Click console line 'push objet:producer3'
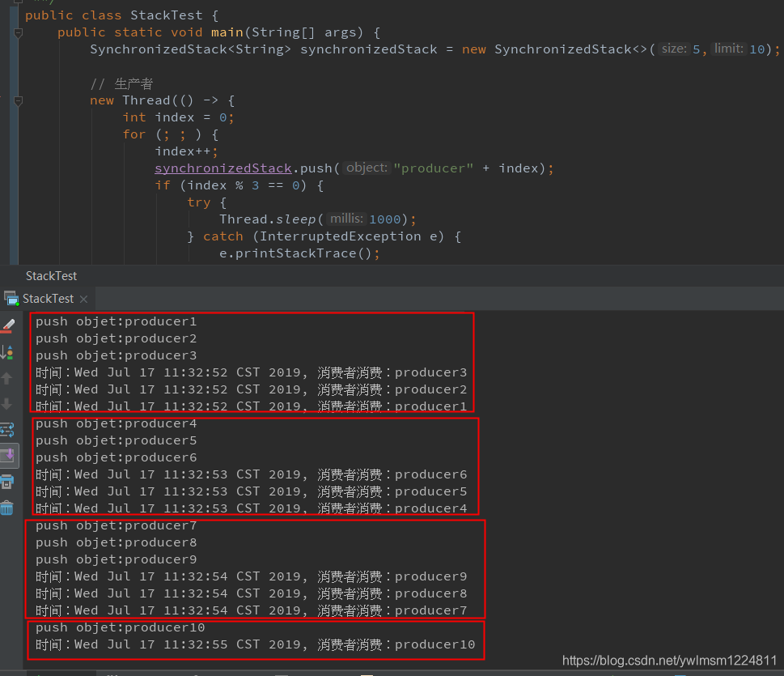Viewport: 784px width, 676px height. click(116, 355)
